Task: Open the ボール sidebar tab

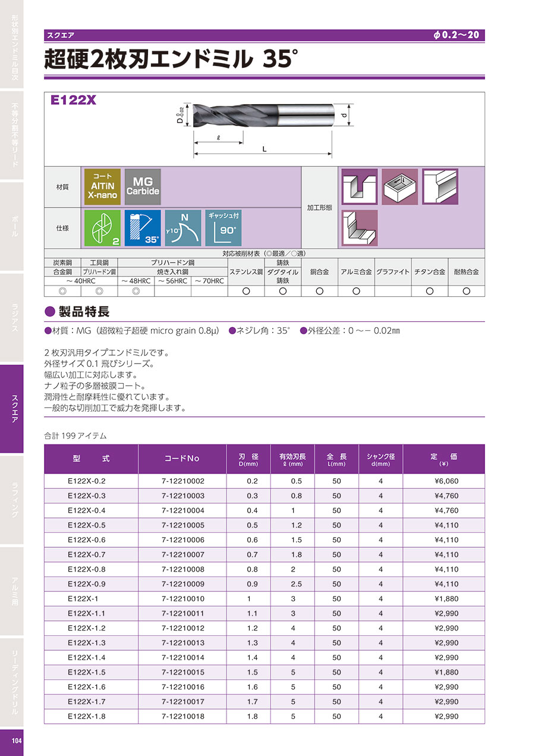Action: pos(12,226)
